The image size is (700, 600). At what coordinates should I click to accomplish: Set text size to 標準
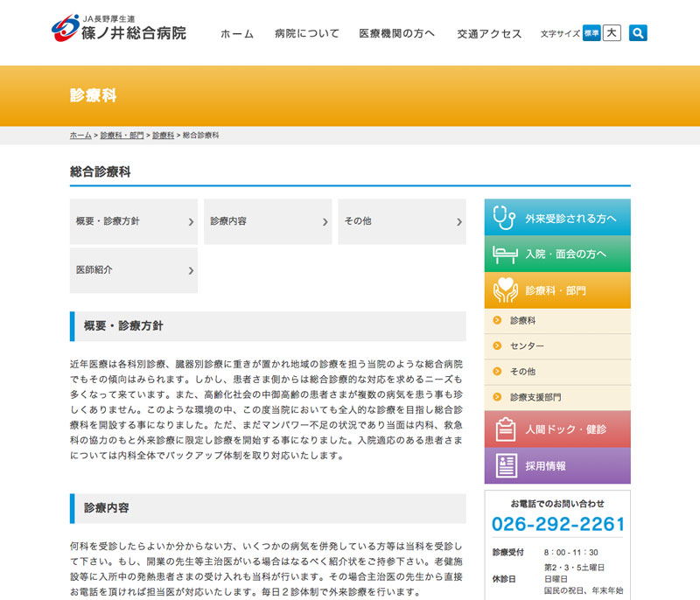591,33
